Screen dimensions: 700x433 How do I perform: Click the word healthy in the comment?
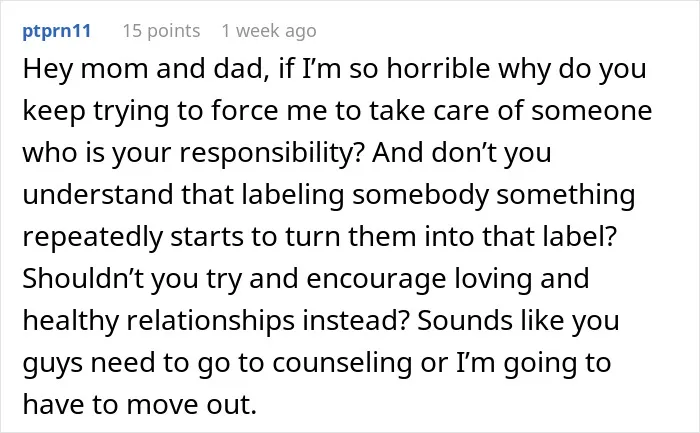coord(71,321)
